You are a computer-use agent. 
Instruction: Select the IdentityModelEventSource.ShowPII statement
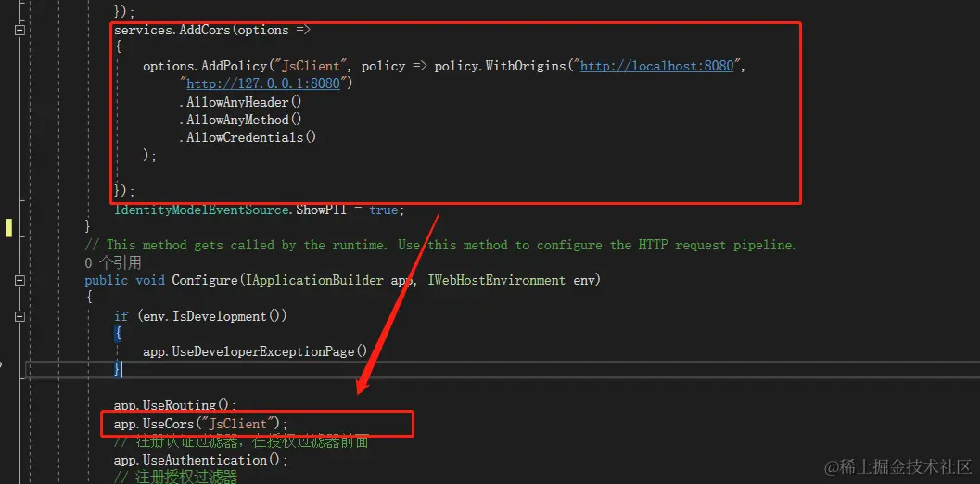coord(260,210)
